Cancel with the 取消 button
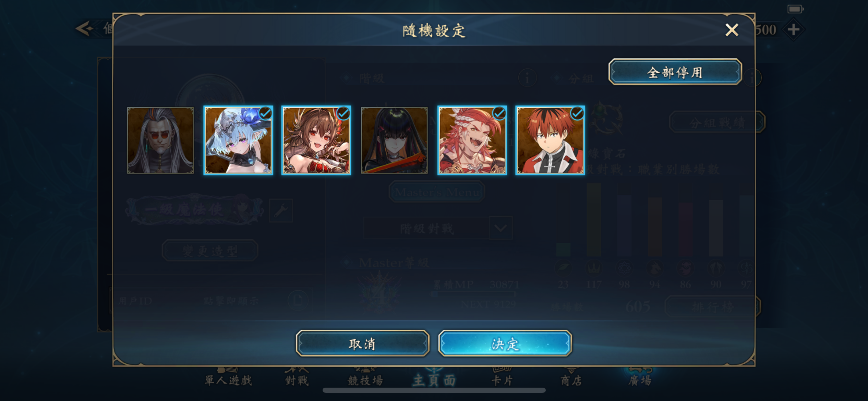The width and height of the screenshot is (868, 401). 362,343
